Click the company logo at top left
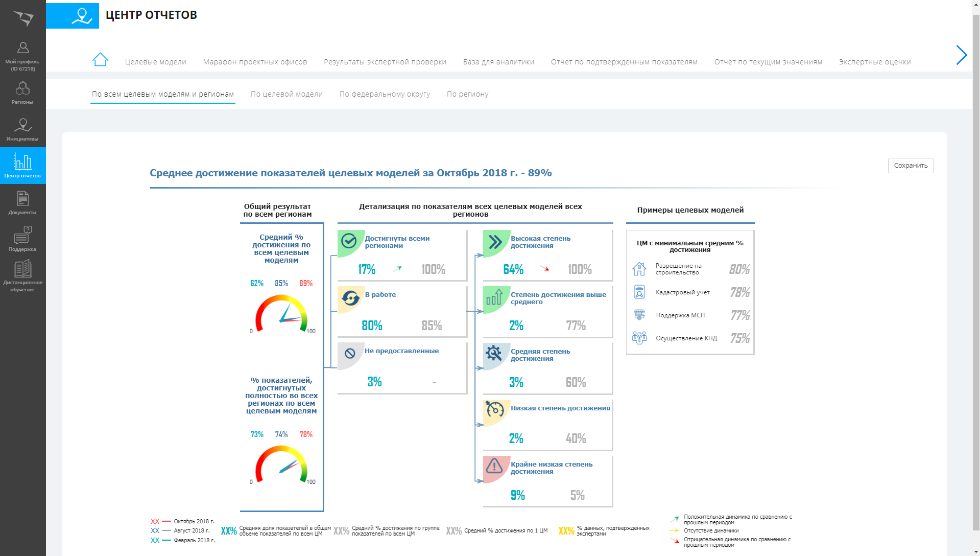The height and width of the screenshot is (556, 980). click(x=23, y=18)
